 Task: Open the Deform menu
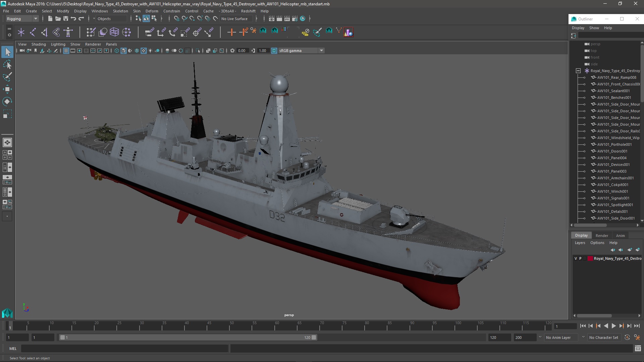152,11
